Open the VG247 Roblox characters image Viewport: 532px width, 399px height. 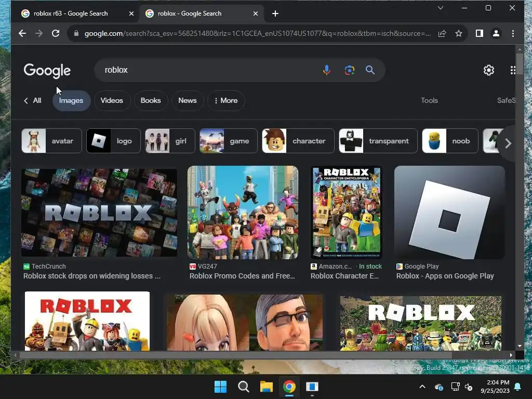click(x=243, y=212)
